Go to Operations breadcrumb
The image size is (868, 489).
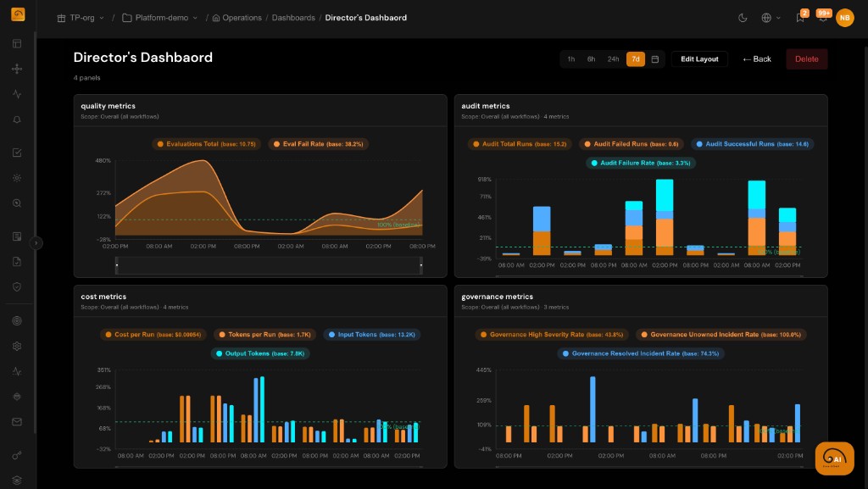point(237,18)
